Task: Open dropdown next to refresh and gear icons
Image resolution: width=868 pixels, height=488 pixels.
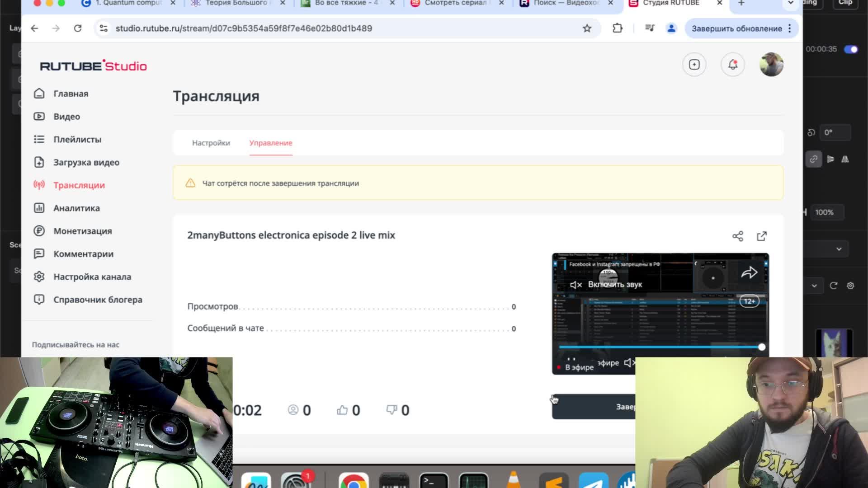Action: [x=814, y=286]
